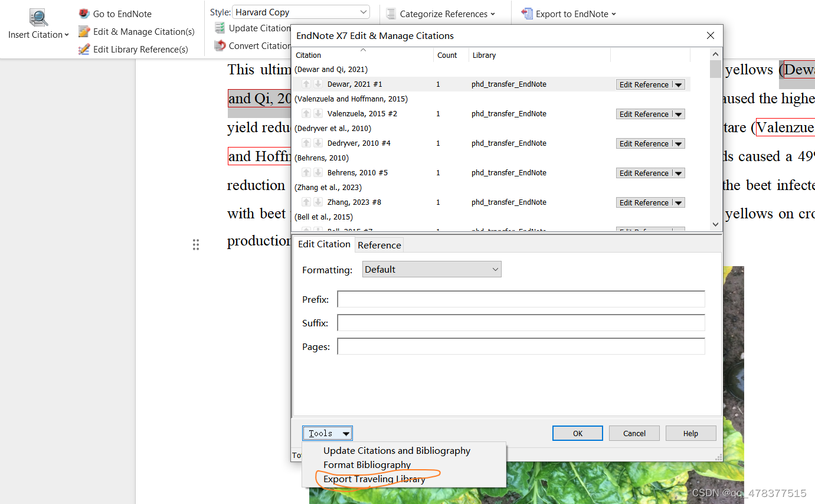Move the Zhang, 2023 #8 citation up
The width and height of the screenshot is (815, 504).
(x=306, y=202)
